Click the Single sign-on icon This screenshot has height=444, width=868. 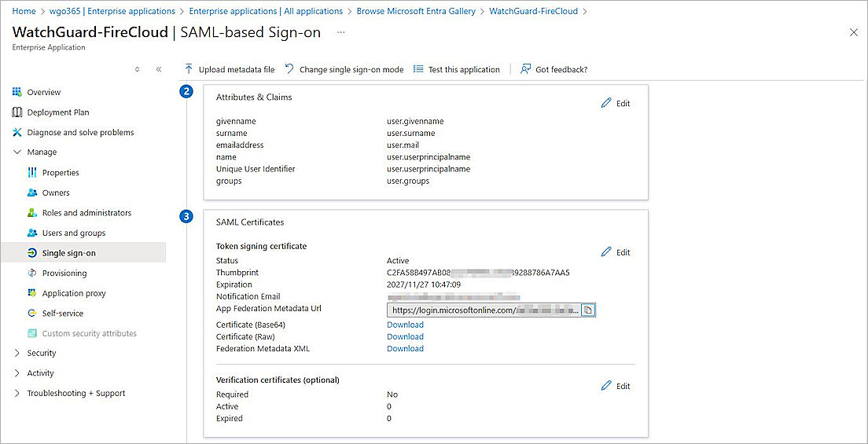32,253
